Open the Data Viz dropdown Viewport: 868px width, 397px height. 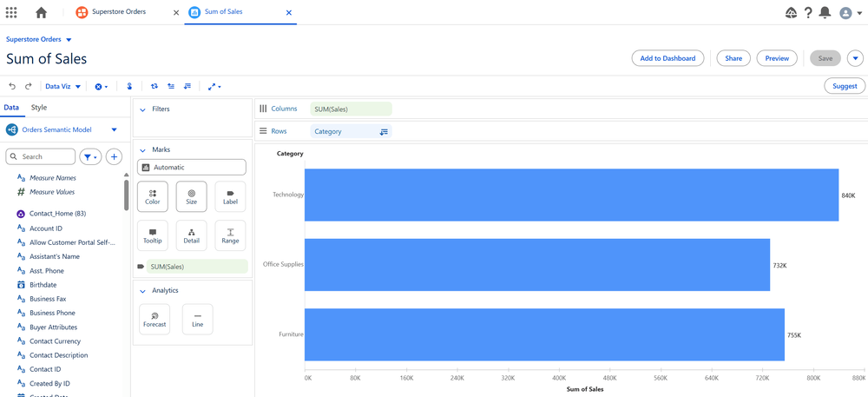62,86
